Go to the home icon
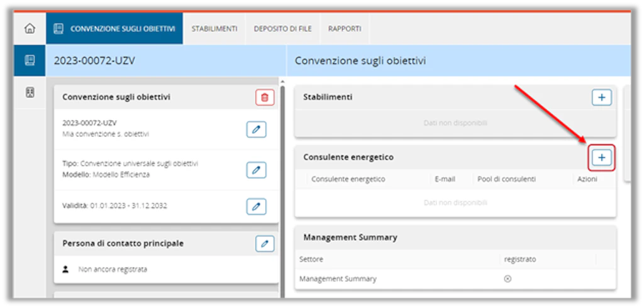This screenshot has height=308, width=644. tap(30, 29)
